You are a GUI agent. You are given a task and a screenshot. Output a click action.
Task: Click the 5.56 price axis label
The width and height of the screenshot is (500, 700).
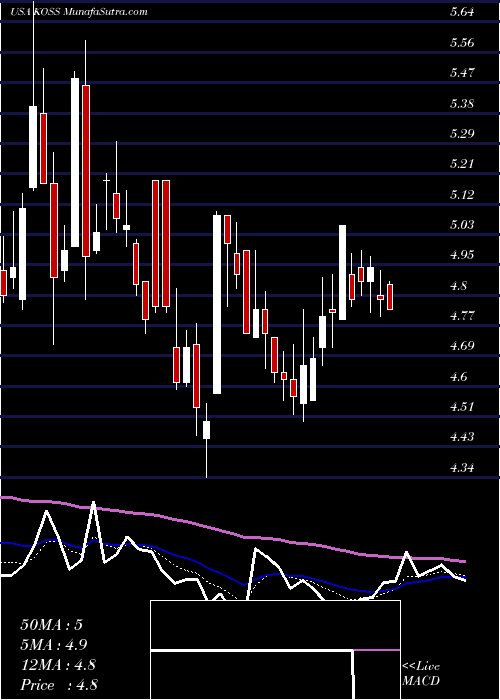click(x=462, y=42)
